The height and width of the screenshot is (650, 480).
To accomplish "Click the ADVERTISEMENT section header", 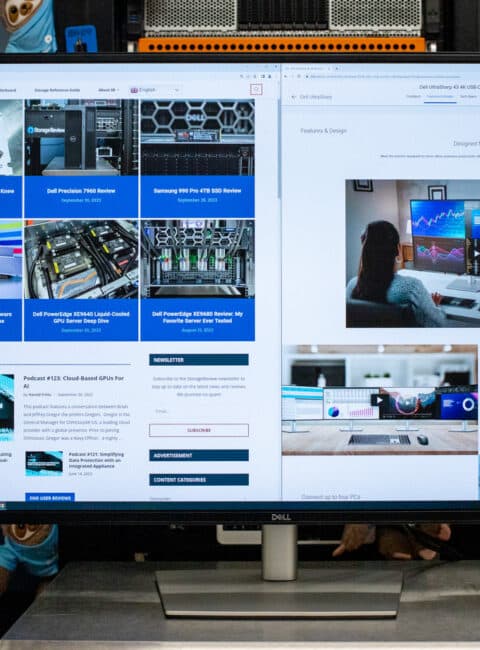I will [199, 456].
